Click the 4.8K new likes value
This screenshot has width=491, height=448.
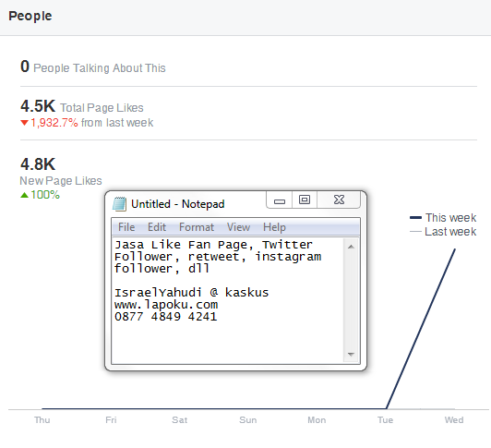(x=38, y=164)
